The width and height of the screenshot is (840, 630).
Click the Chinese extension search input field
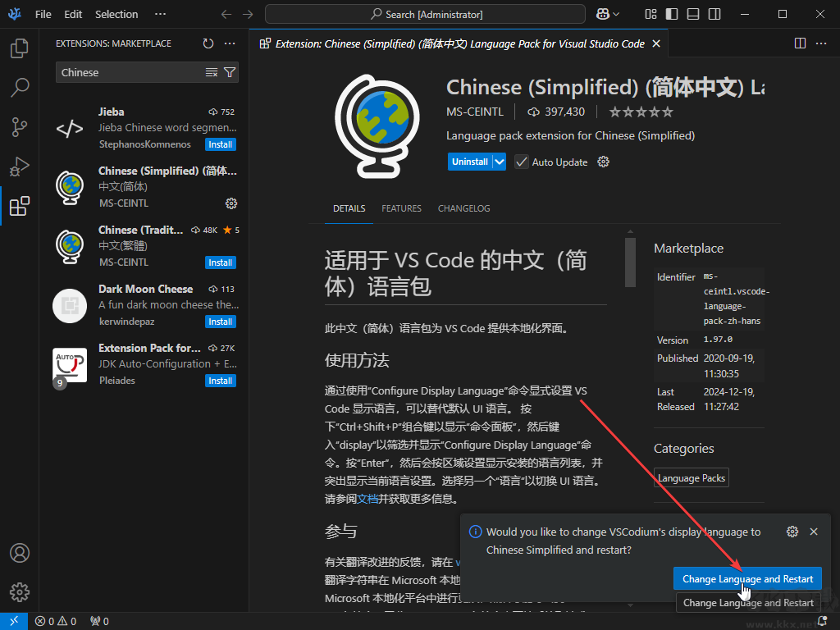pos(123,72)
